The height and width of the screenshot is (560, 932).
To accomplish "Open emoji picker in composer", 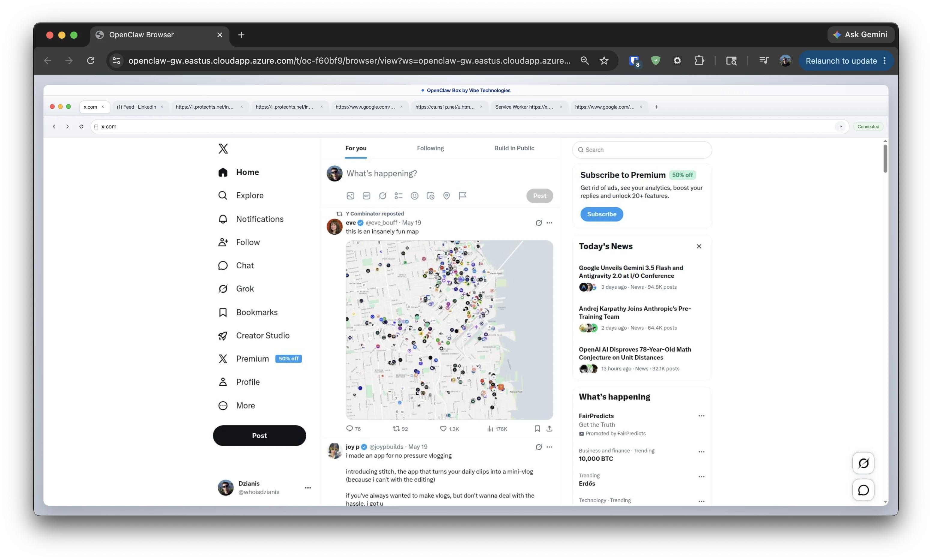I will tap(414, 195).
